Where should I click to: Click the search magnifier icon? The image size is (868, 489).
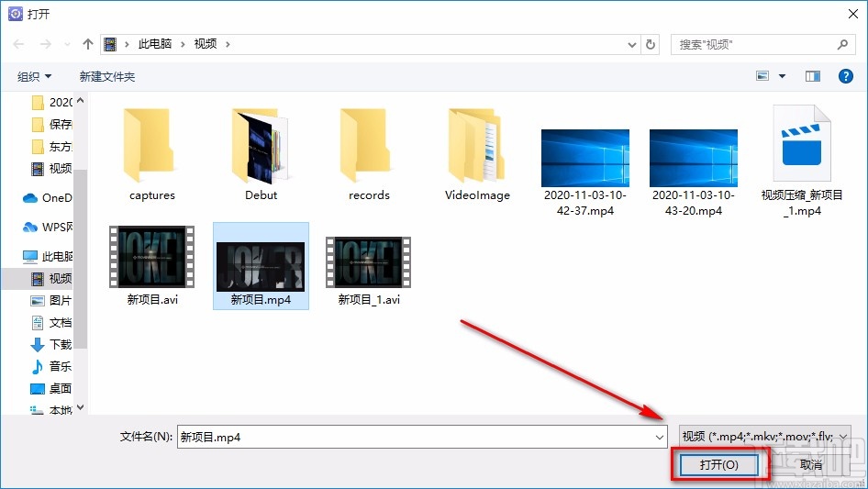pyautogui.click(x=842, y=44)
